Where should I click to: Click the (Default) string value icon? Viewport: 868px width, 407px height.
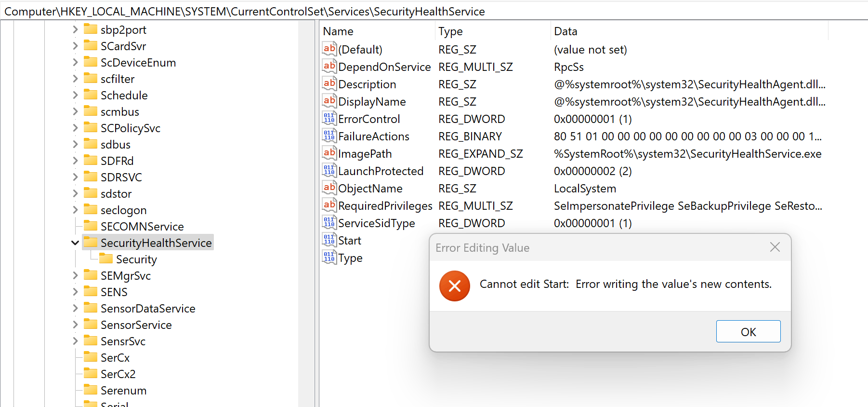click(329, 49)
